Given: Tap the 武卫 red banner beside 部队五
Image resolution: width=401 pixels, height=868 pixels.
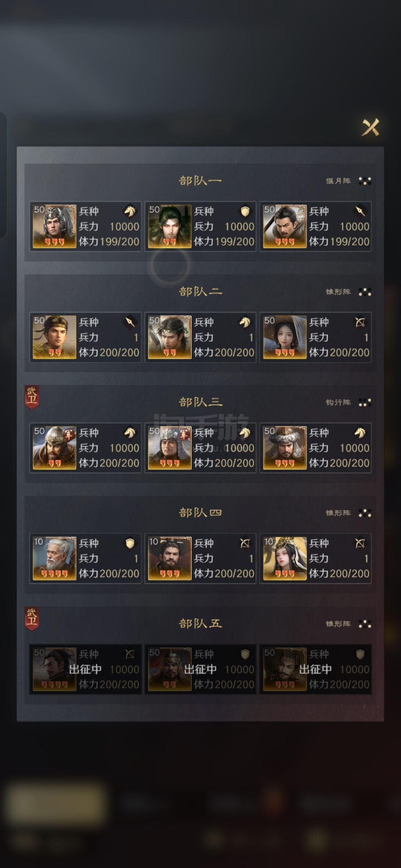Looking at the screenshot, I should (32, 619).
